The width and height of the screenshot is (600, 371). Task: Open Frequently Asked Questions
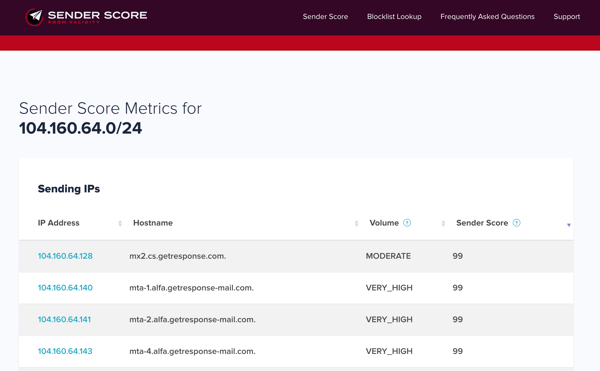[x=487, y=17]
